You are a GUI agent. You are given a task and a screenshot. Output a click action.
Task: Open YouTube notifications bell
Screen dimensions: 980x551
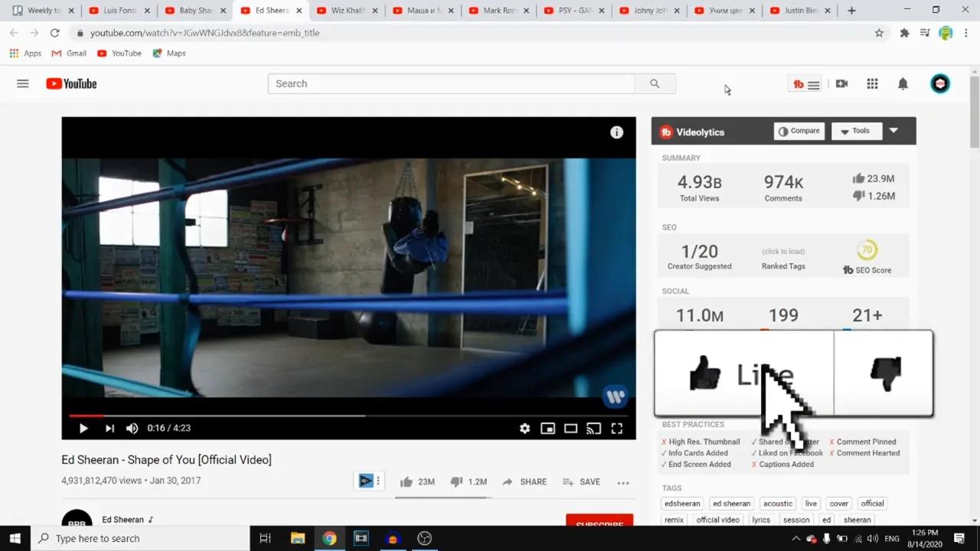903,83
